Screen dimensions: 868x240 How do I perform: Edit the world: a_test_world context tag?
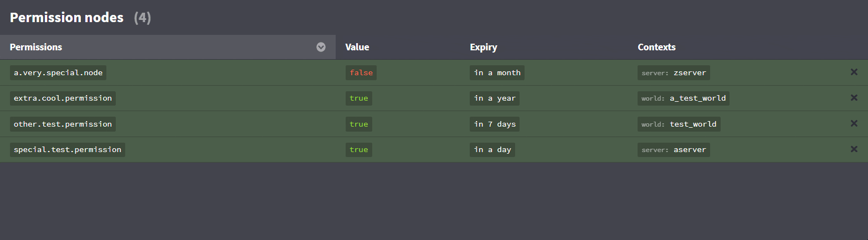tap(683, 98)
